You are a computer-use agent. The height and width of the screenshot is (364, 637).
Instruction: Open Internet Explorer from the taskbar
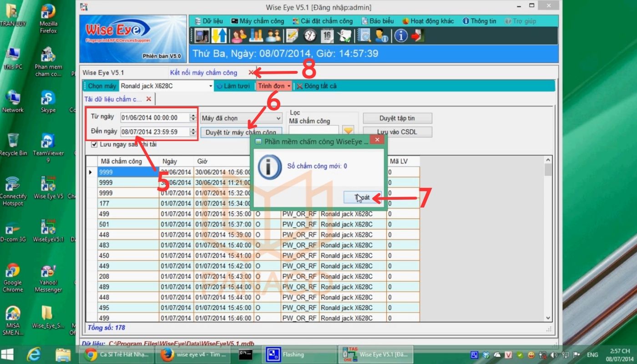[34, 354]
